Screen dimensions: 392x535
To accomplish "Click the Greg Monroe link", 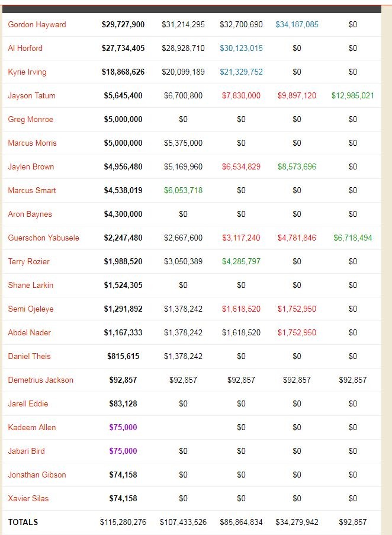I will [x=30, y=119].
